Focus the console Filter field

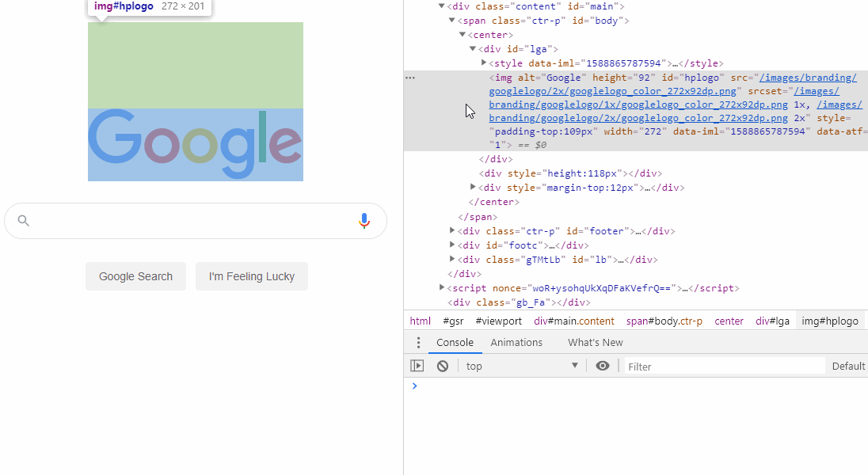[x=724, y=366]
